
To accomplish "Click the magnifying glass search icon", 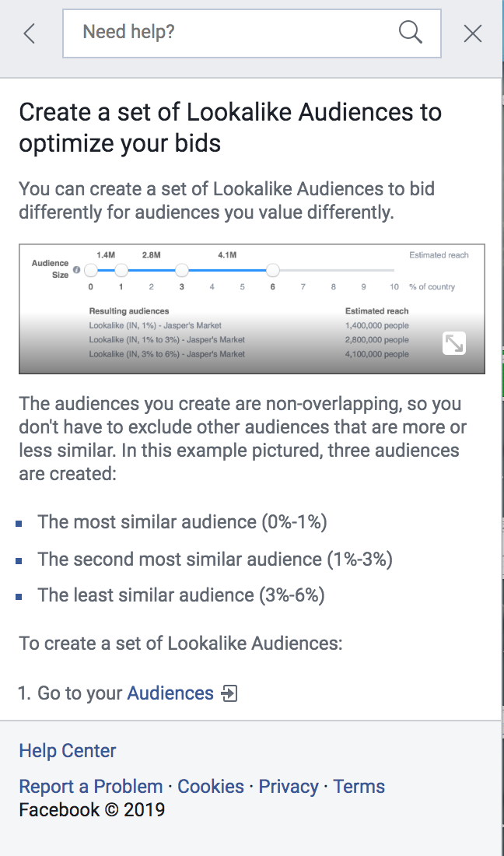I will 410,33.
